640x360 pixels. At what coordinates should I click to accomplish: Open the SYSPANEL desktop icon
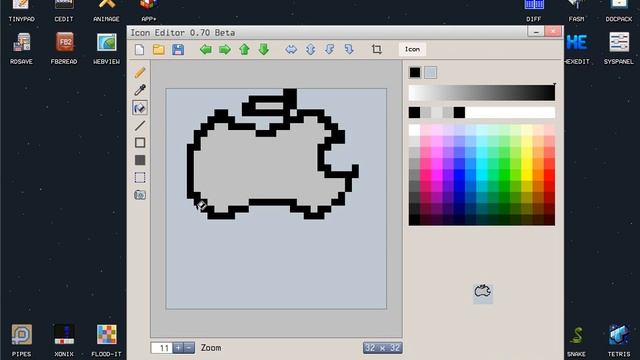click(619, 48)
